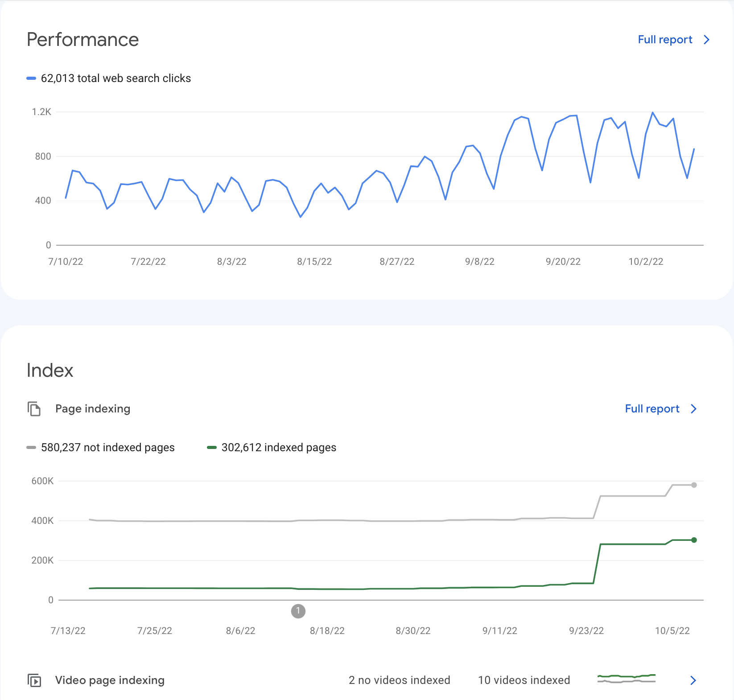Click the blue web search clicks legend marker

[x=31, y=78]
